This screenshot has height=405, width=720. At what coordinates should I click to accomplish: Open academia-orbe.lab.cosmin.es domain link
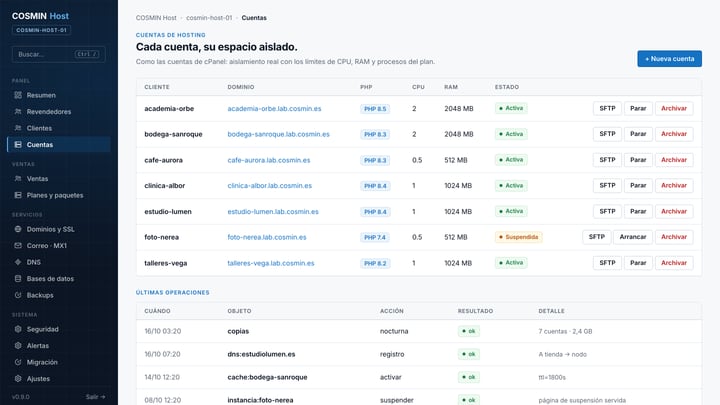click(274, 108)
